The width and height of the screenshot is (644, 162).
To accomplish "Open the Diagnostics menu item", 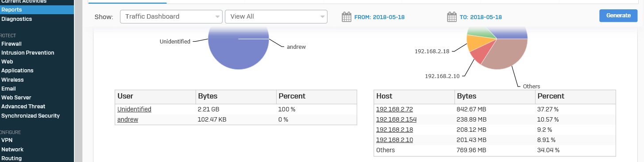I will (x=16, y=19).
